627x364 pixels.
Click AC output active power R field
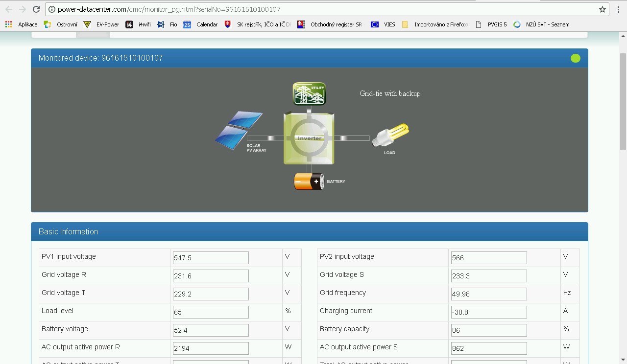click(x=211, y=348)
